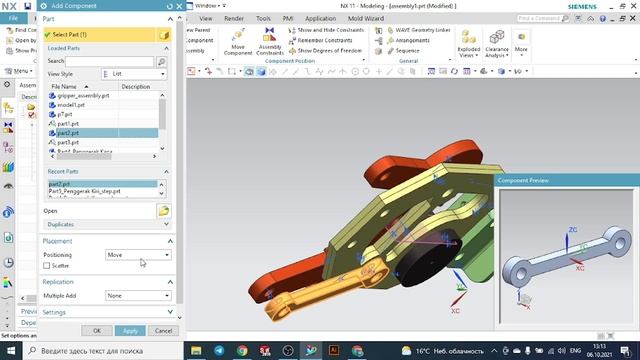Click the Apply button

tap(130, 331)
